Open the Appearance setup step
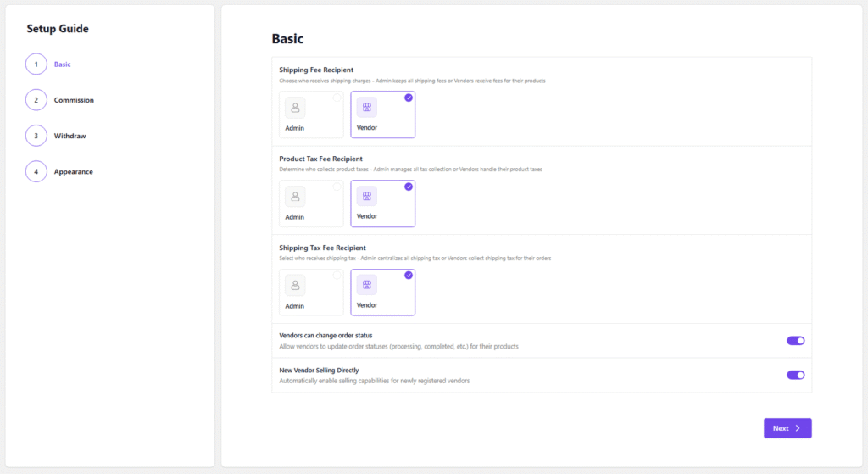The image size is (868, 474). (74, 171)
